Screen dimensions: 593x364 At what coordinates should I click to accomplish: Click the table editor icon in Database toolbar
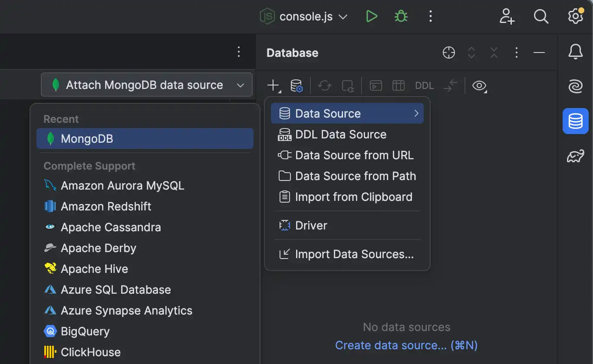pos(399,85)
